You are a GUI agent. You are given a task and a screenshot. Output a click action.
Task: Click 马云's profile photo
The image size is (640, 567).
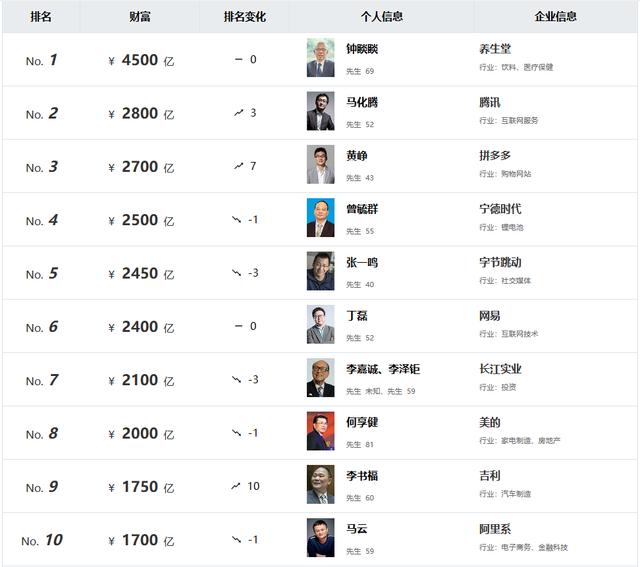(x=320, y=538)
